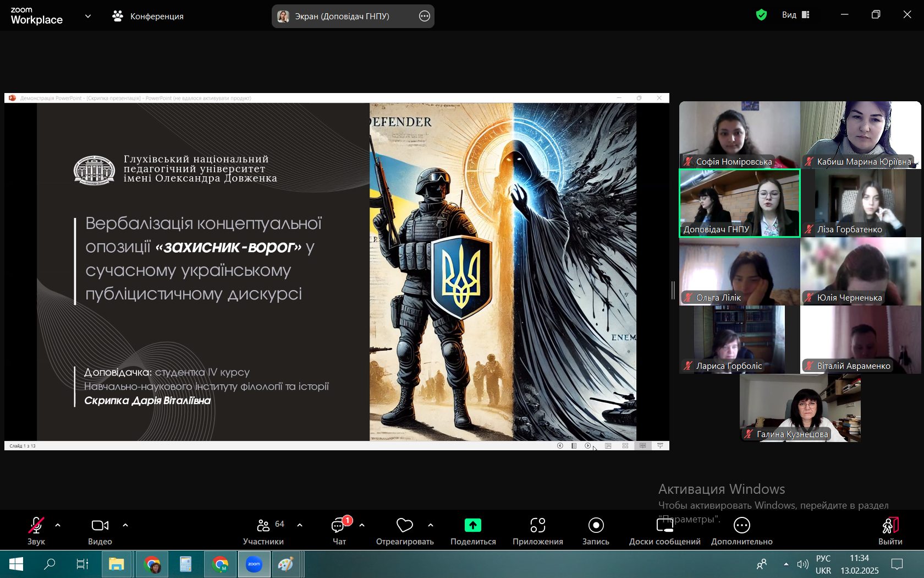Expand arrow next to Участники

pyautogui.click(x=300, y=525)
